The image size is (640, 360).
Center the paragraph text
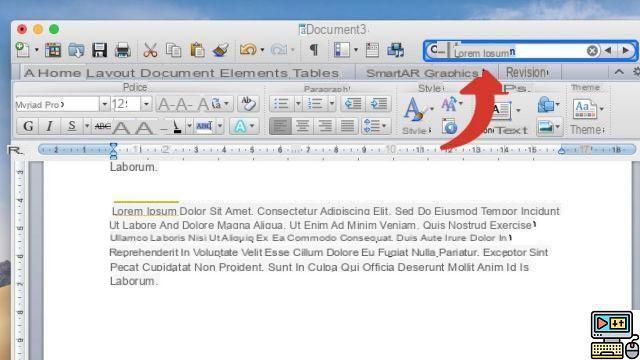pos(302,126)
